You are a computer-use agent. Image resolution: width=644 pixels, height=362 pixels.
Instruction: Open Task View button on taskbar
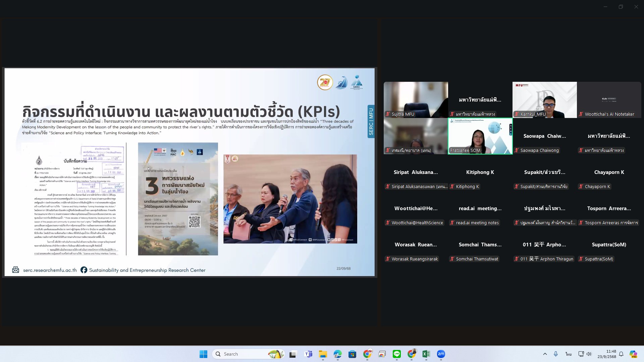point(293,354)
